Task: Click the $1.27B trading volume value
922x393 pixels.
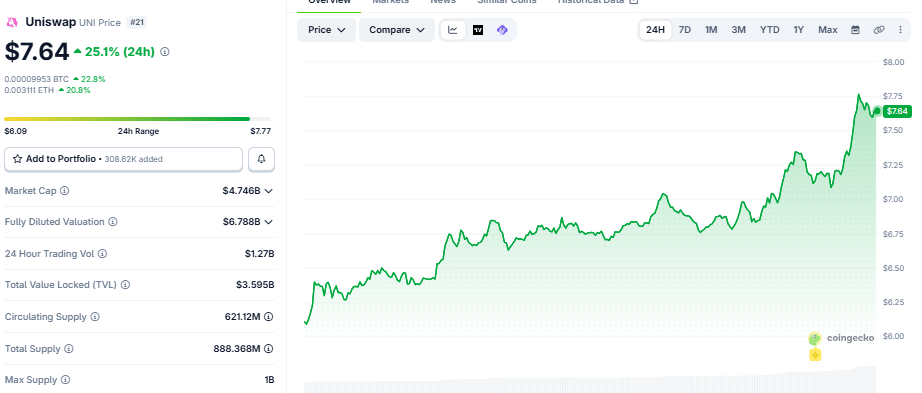Action: [x=260, y=254]
